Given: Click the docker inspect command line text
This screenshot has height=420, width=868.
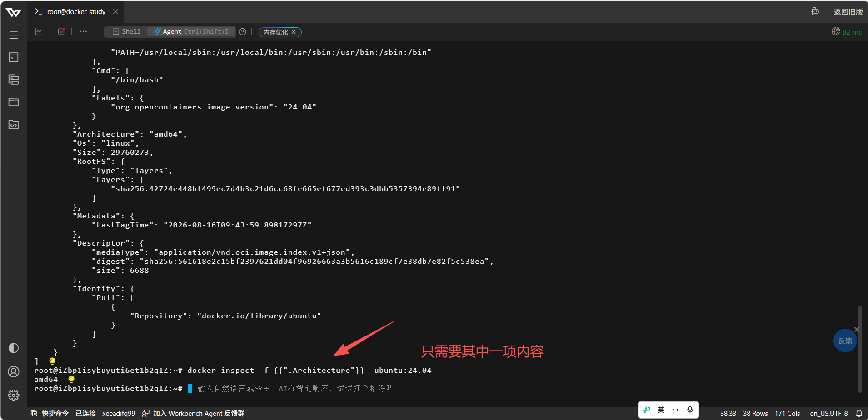Looking at the screenshot, I should 309,370.
